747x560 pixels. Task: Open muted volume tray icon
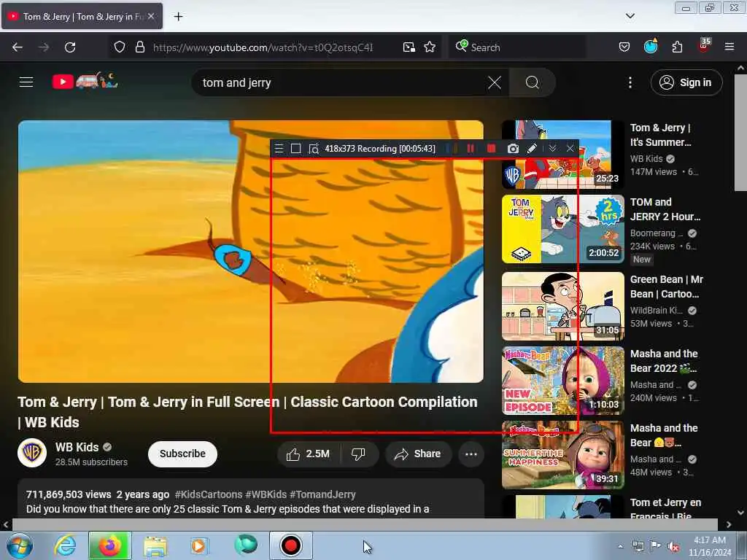click(x=673, y=547)
